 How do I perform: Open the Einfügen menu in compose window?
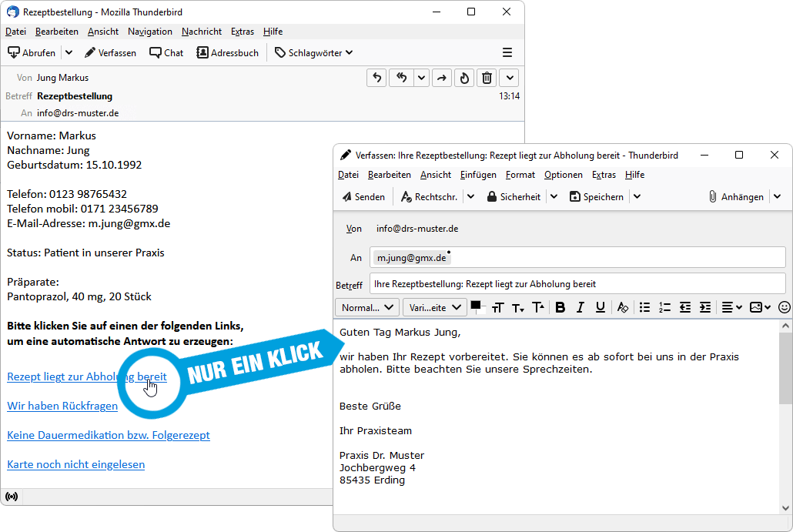coord(478,175)
